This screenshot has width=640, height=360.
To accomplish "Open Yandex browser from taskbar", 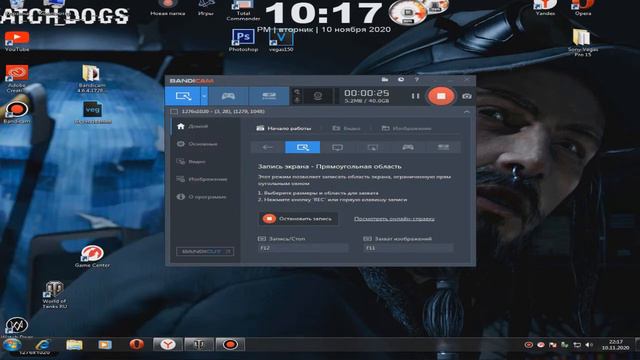I will coord(168,344).
